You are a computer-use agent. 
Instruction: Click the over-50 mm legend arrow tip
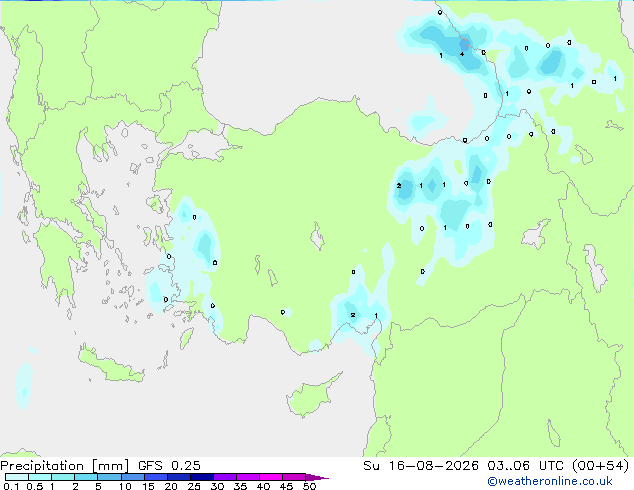pos(317,477)
